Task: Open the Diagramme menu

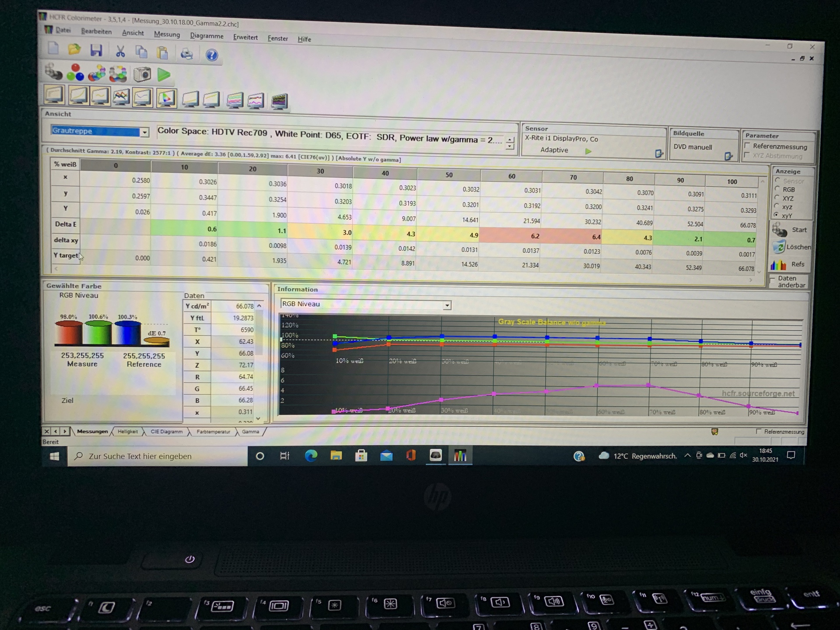Action: tap(206, 36)
